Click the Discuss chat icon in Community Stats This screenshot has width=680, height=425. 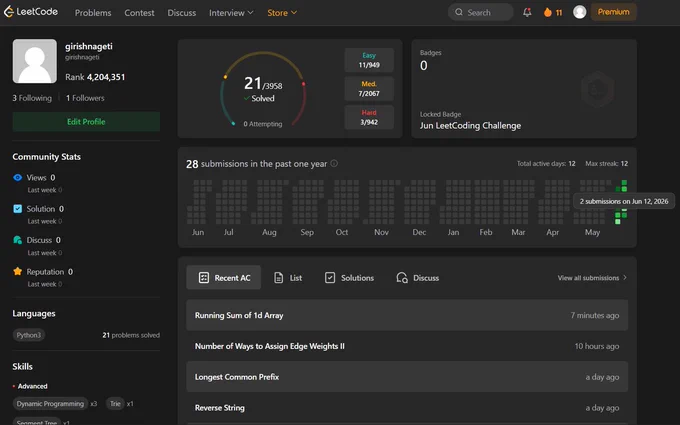click(x=17, y=240)
